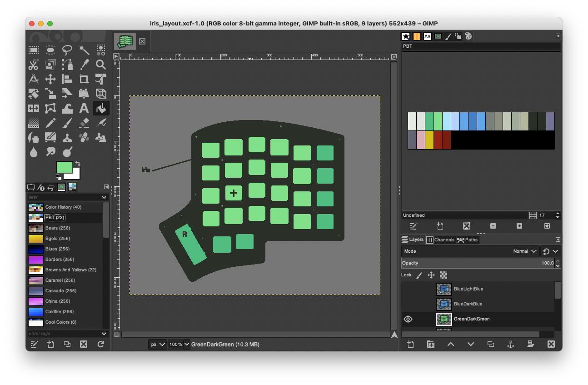Select the Unified Transform tool
This screenshot has width=588, height=385.
[x=101, y=79]
